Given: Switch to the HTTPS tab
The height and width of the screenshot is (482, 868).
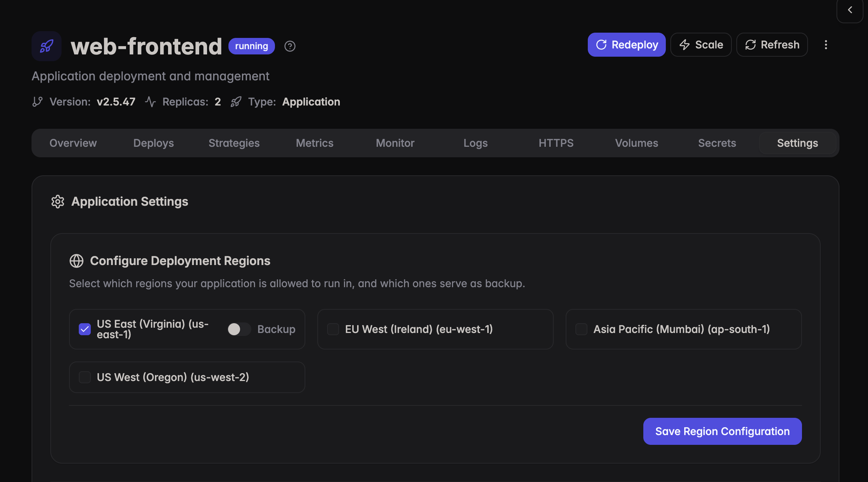Looking at the screenshot, I should click(556, 143).
